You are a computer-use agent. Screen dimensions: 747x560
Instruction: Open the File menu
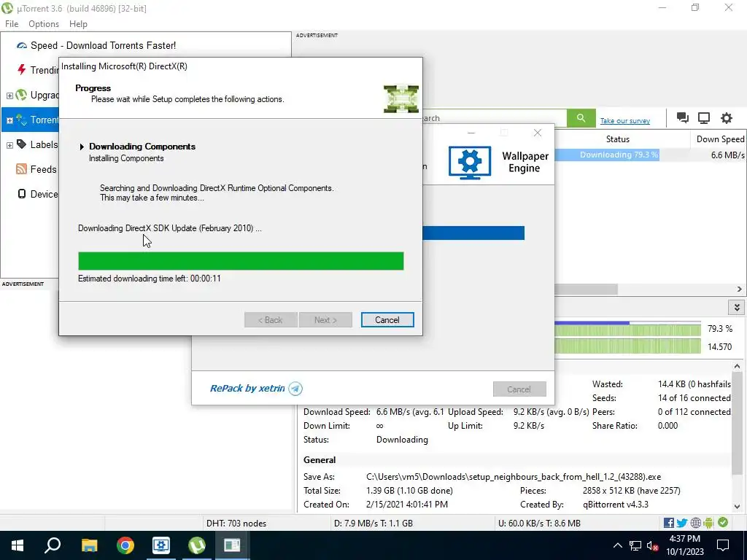tap(12, 24)
